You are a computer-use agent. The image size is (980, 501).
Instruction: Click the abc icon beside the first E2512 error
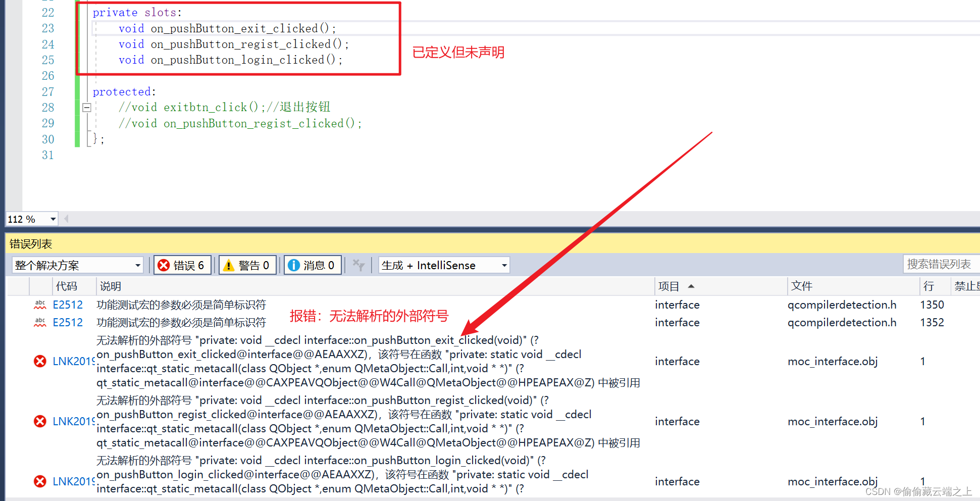click(x=40, y=304)
